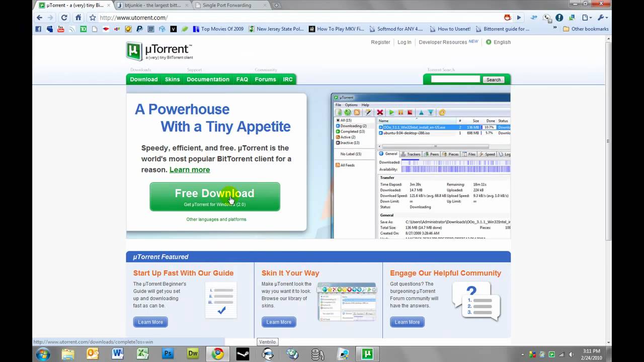Viewport: 644px width, 362px height.
Task: Click Learn More under Skin It Your Way
Action: tap(279, 322)
